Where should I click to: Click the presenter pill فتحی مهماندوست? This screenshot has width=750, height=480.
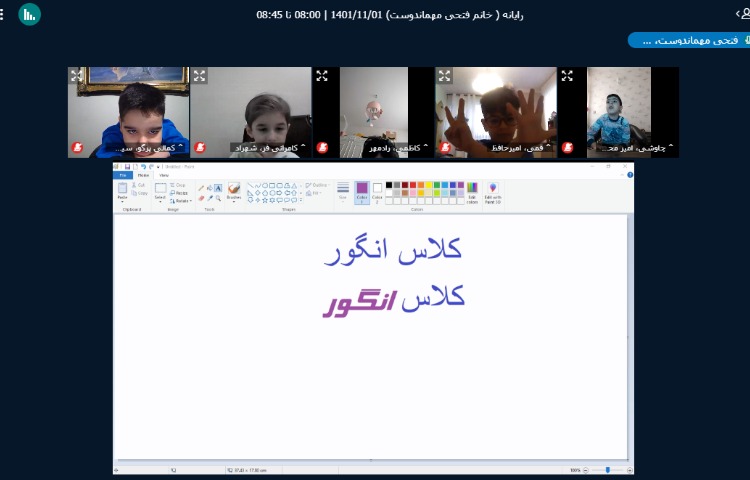pyautogui.click(x=689, y=40)
